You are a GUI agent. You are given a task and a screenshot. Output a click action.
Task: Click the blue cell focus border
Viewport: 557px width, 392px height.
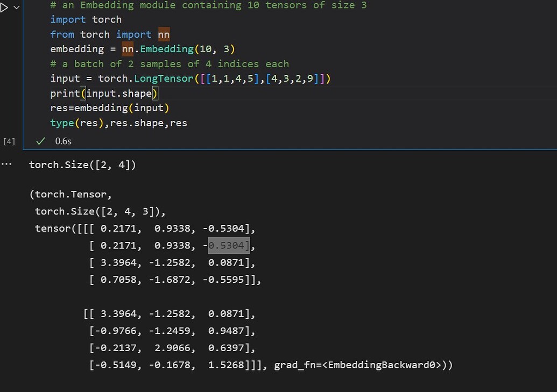[23, 75]
